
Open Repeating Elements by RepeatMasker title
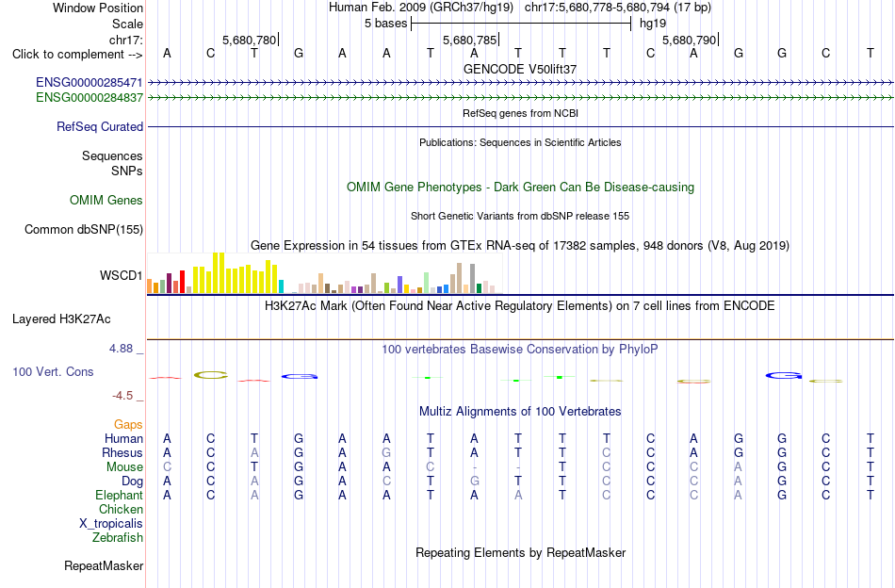point(520,553)
